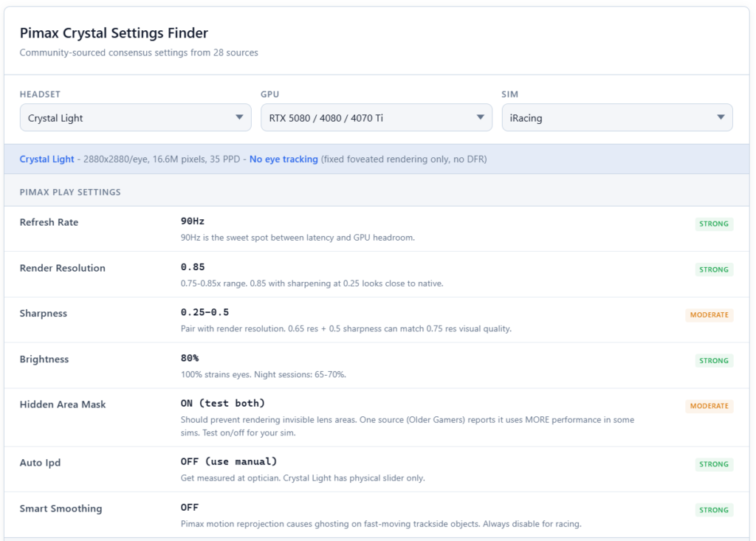Open the Headset dropdown

click(x=135, y=117)
